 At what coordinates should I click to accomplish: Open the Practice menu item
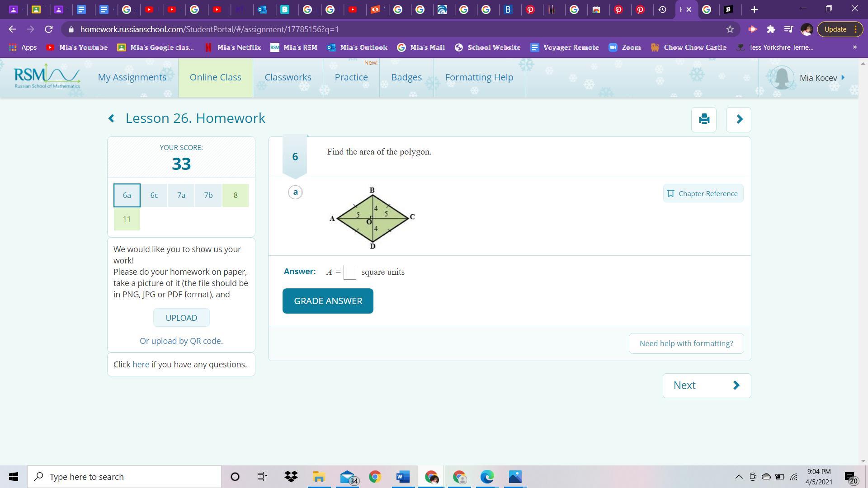click(x=351, y=77)
